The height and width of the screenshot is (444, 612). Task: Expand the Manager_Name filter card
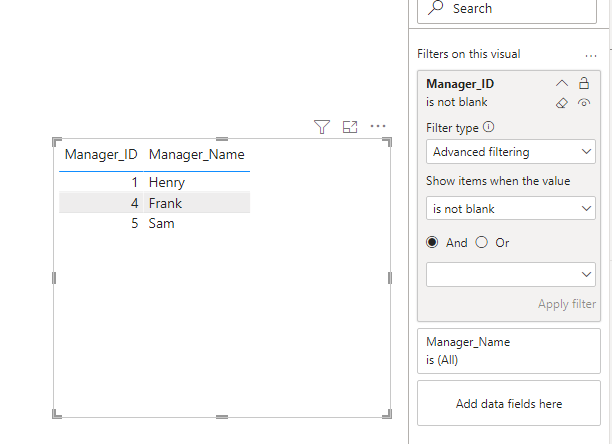tap(509, 351)
